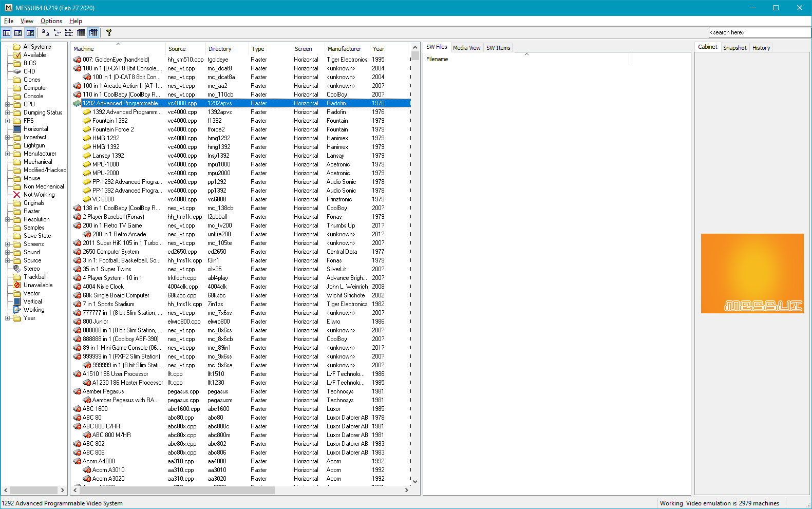Select the Trackball folder
Viewport: 812px width, 509px height.
30,277
